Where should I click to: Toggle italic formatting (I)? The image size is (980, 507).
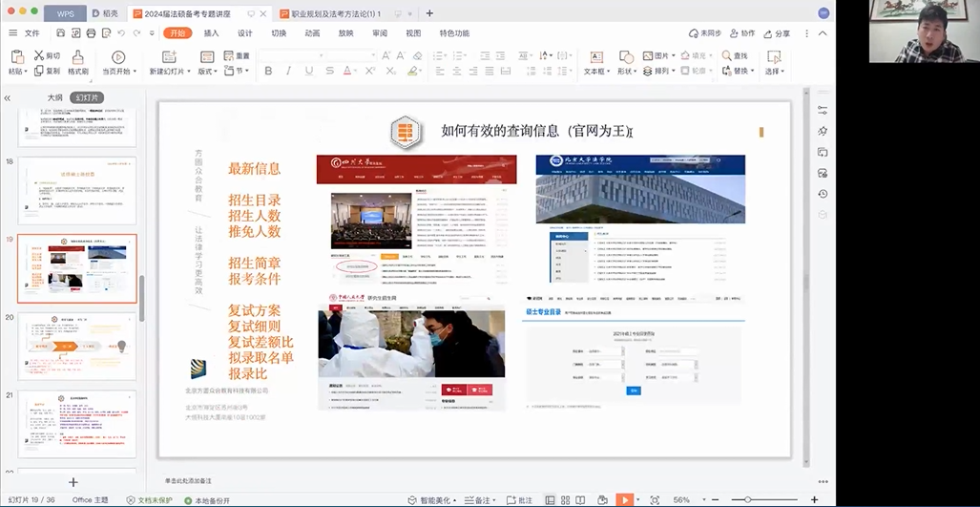pos(288,72)
